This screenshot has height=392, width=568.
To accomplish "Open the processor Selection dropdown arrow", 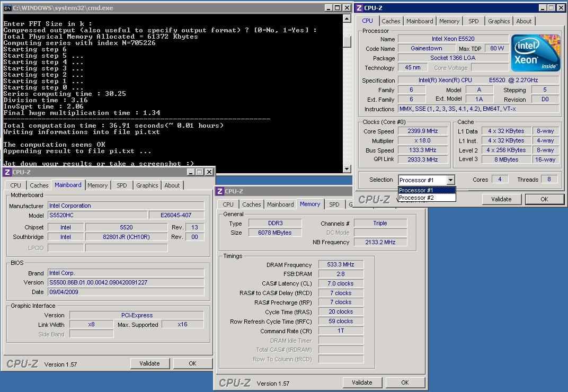I will [450, 180].
